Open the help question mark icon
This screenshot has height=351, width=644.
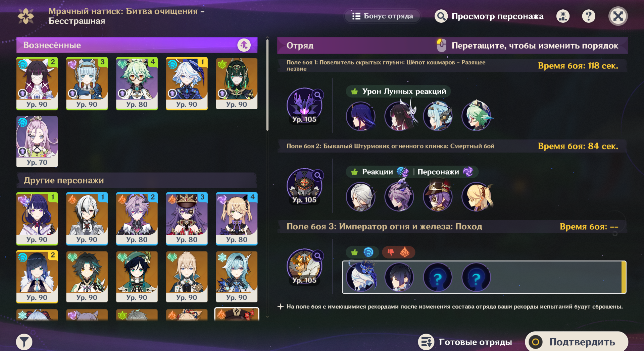pyautogui.click(x=589, y=16)
